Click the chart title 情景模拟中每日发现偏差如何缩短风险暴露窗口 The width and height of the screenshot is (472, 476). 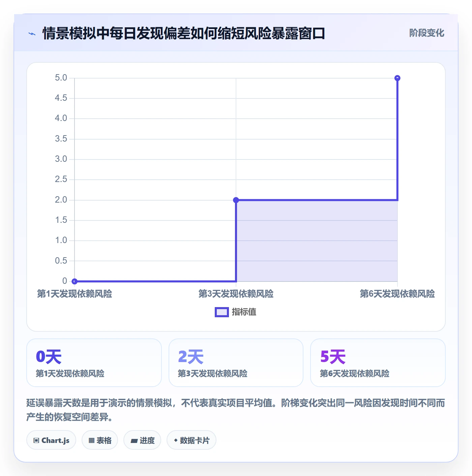[184, 33]
